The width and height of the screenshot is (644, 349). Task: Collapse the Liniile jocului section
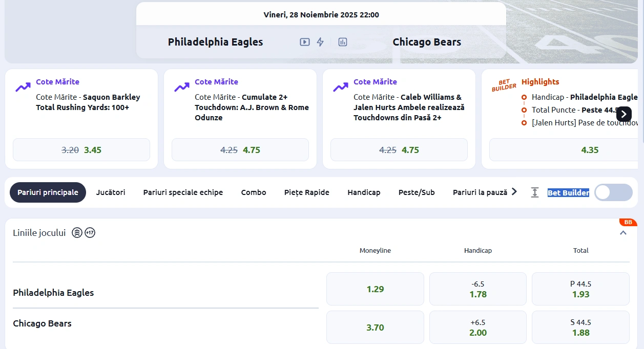pos(623,232)
